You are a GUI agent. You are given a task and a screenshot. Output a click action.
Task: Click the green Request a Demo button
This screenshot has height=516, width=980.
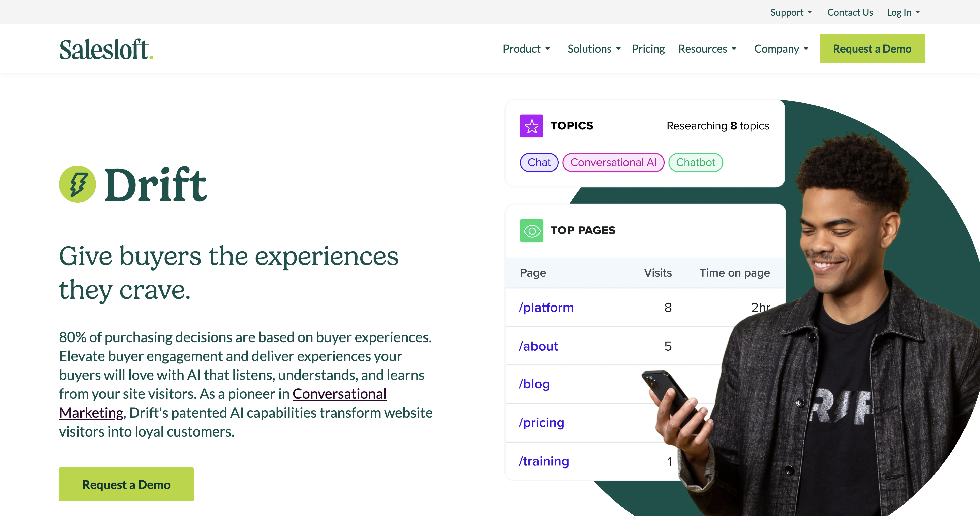(x=126, y=484)
